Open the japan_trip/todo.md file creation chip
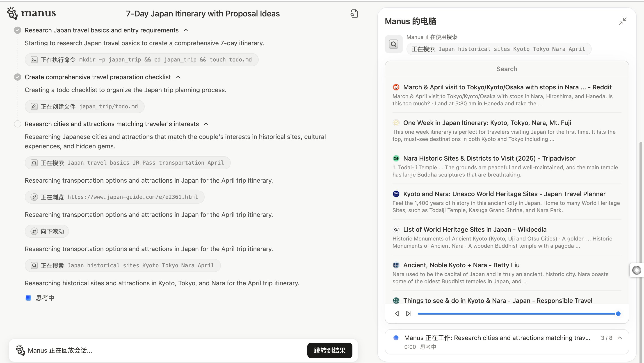 84,107
